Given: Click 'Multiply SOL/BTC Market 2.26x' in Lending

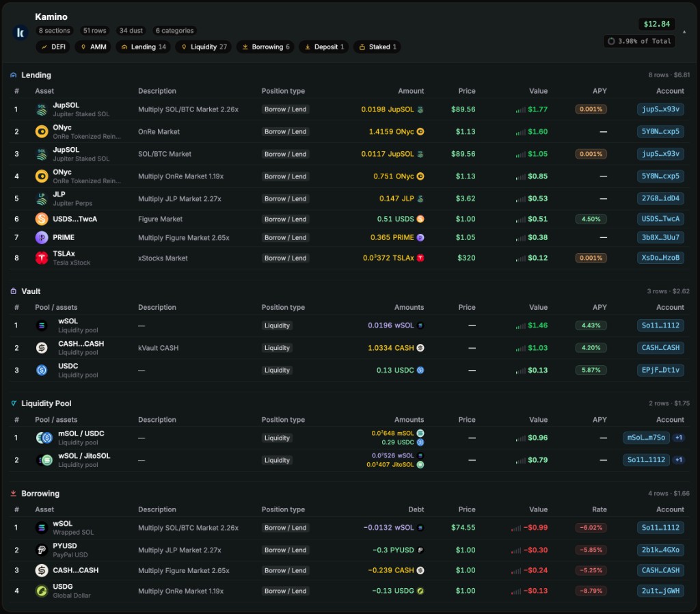Looking at the screenshot, I should point(188,109).
